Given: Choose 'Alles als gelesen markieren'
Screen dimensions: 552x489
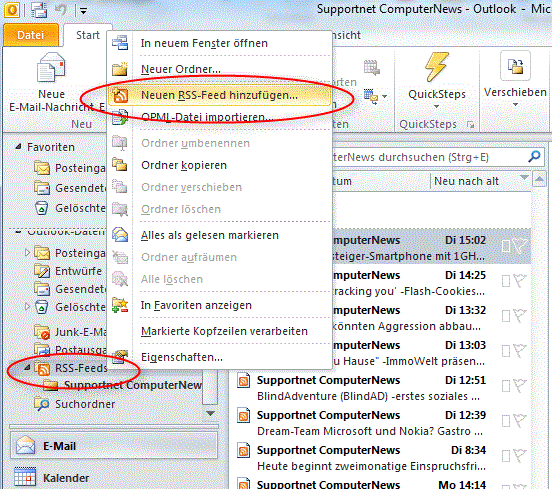Looking at the screenshot, I should [x=220, y=235].
